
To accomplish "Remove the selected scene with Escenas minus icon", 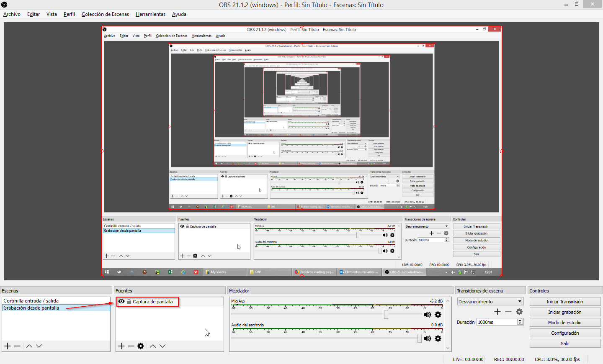I will 17,346.
